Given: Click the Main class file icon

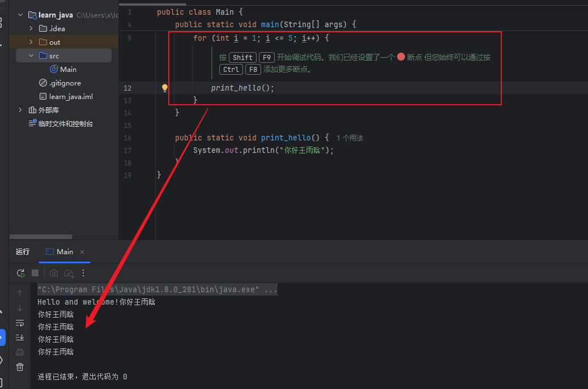Looking at the screenshot, I should coord(54,69).
